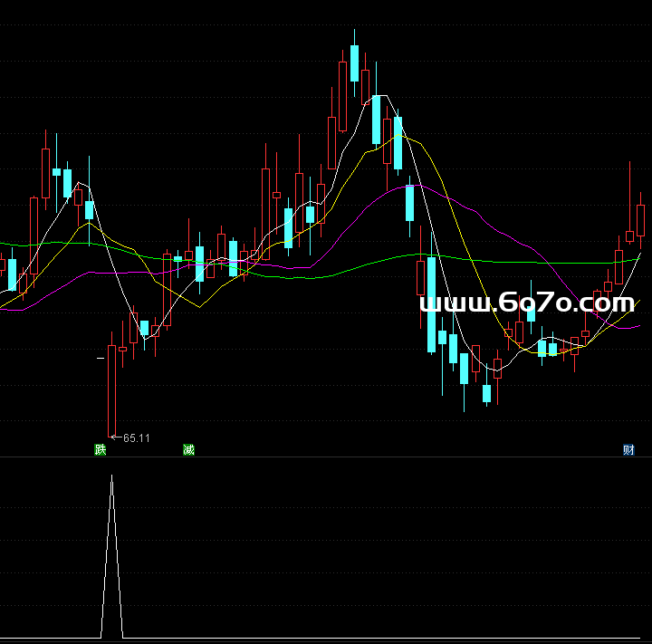Screen dimensions: 652x644
Task: Click the green 跌 event marker icon
Action: tap(100, 449)
